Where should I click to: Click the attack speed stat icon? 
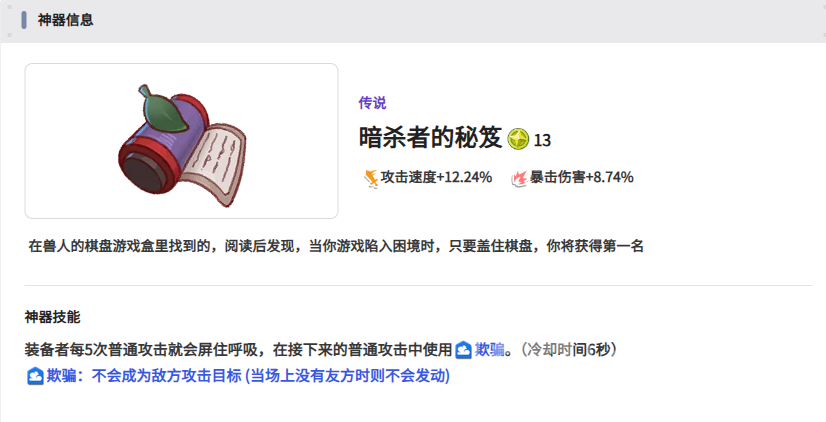coord(371,178)
